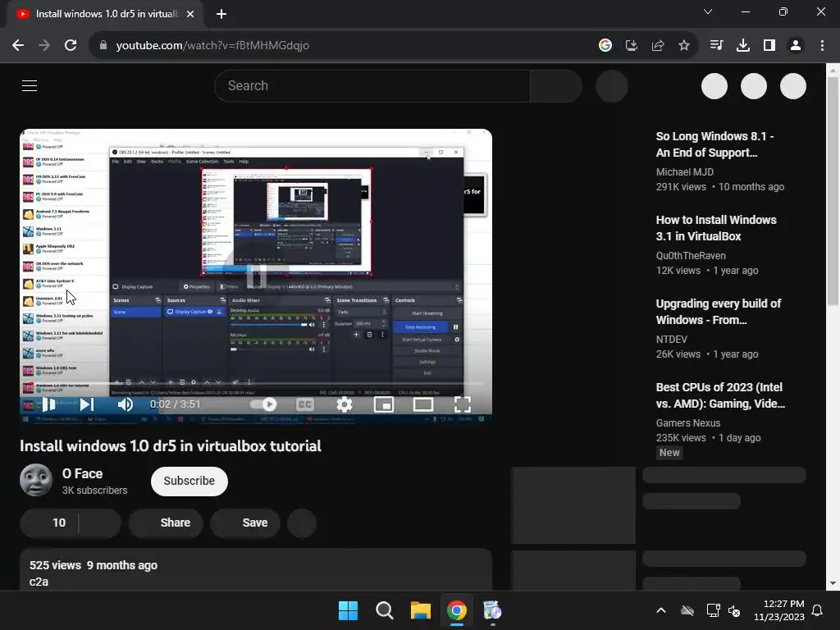Like the video showing 10 likes
840x630 pixels.
pos(49,523)
